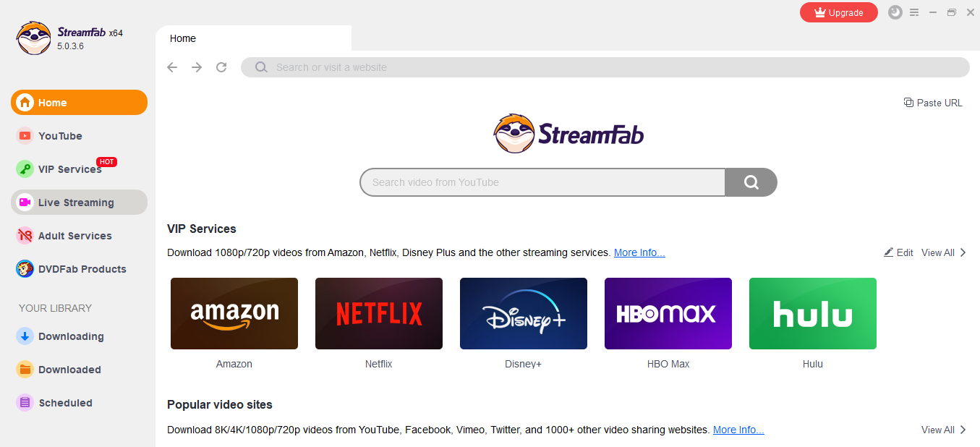Screen dimensions: 980x447
Task: Open VIP Services in the sidebar
Action: (x=79, y=169)
